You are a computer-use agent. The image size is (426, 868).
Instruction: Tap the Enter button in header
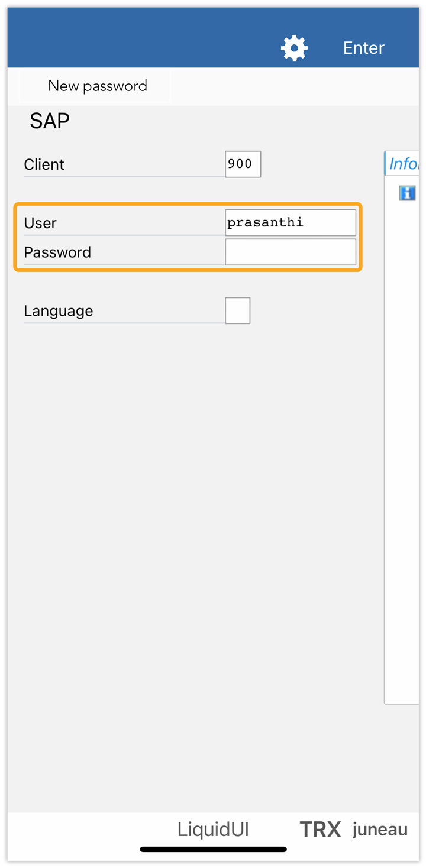pyautogui.click(x=363, y=48)
